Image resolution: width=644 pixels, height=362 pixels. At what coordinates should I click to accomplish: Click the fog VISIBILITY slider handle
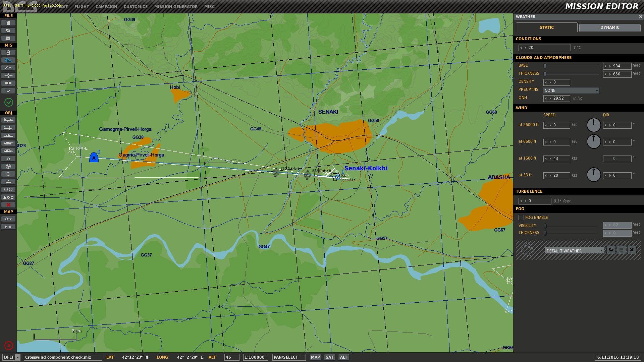[x=545, y=226]
